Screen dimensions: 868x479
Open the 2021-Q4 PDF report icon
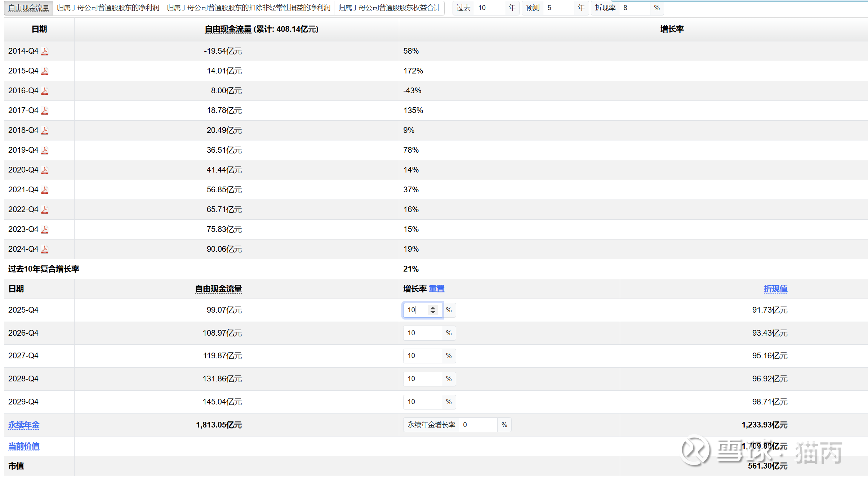click(x=45, y=190)
